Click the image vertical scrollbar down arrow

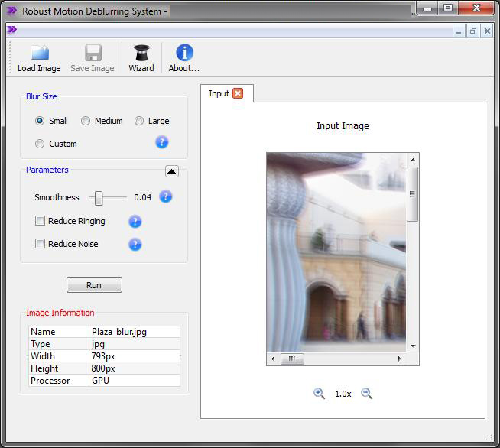click(x=413, y=346)
